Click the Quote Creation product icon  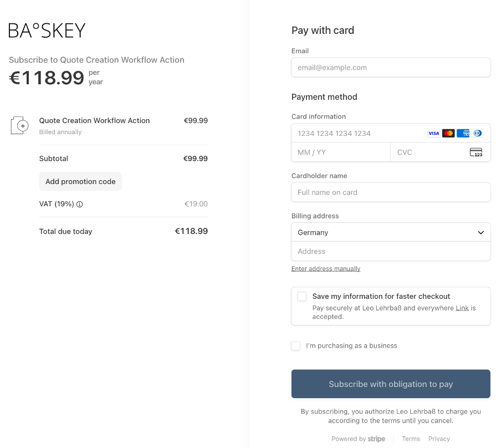tap(19, 125)
